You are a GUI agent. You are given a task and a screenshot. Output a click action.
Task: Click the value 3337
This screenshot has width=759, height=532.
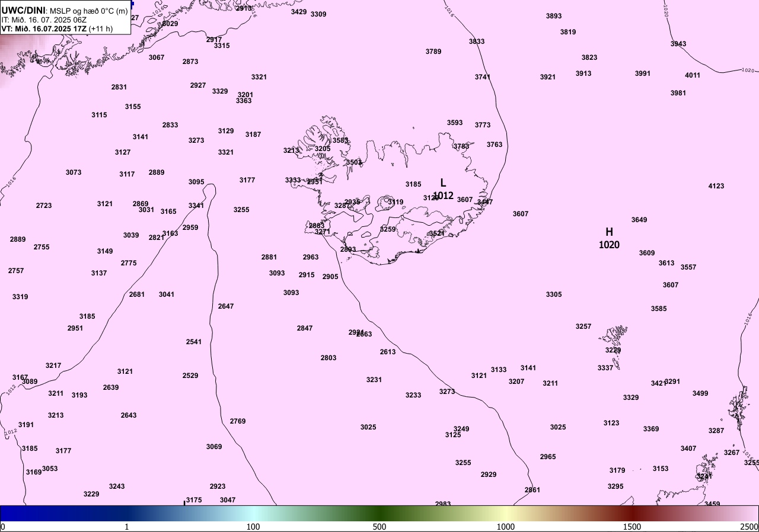click(605, 368)
